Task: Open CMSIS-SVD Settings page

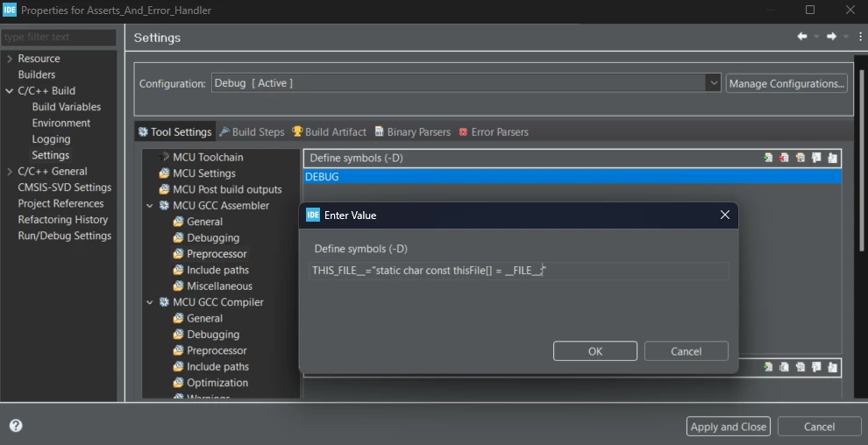Action: (64, 187)
